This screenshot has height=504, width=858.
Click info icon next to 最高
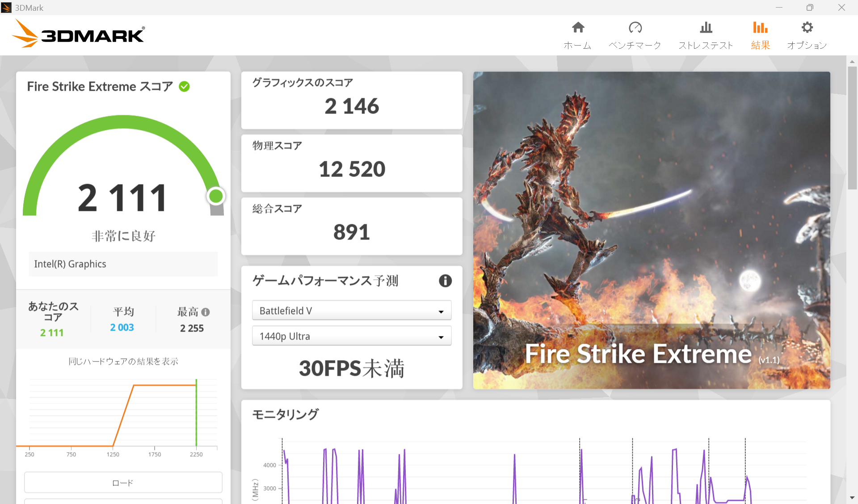pos(206,312)
